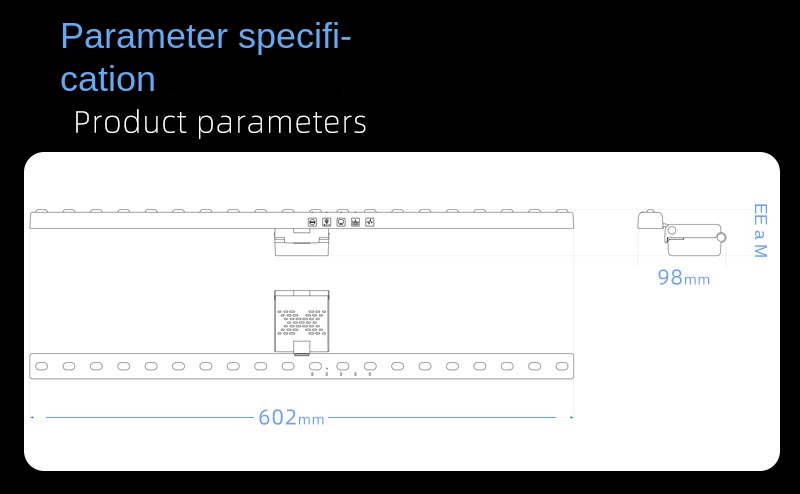Click the fourth control icon on the light bar
The width and height of the screenshot is (800, 494).
pyautogui.click(x=355, y=222)
